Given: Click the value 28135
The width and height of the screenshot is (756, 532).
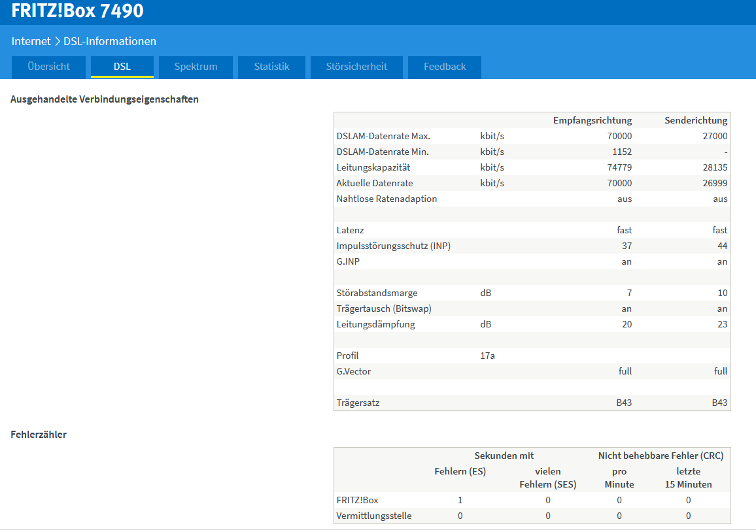Looking at the screenshot, I should coord(715,168).
